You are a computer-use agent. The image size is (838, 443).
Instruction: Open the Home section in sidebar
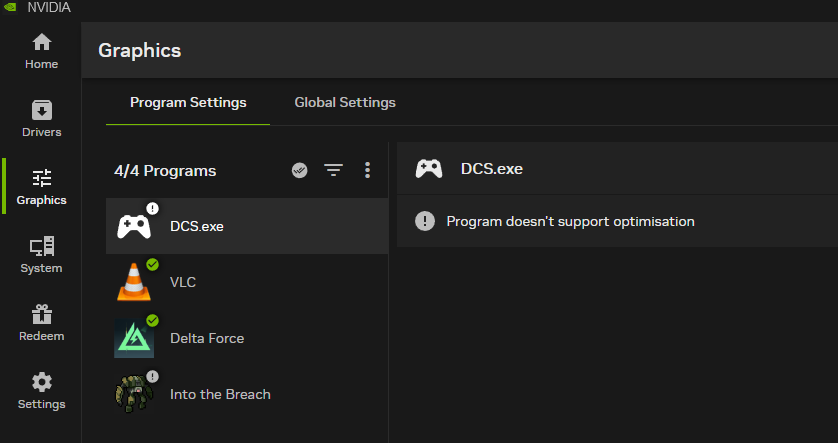(41, 51)
